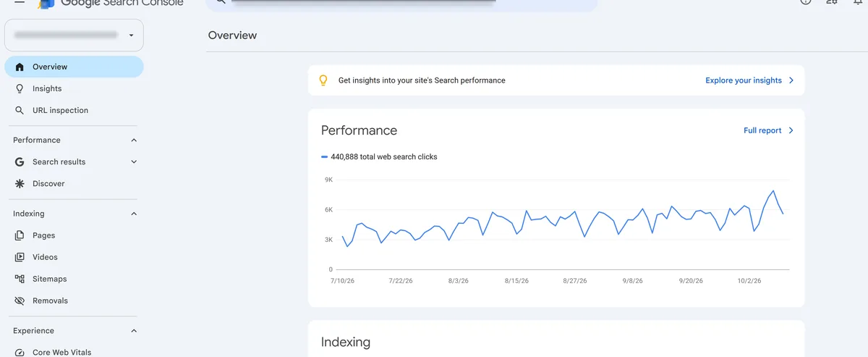Click the Sitemaps tree icon

click(20, 279)
